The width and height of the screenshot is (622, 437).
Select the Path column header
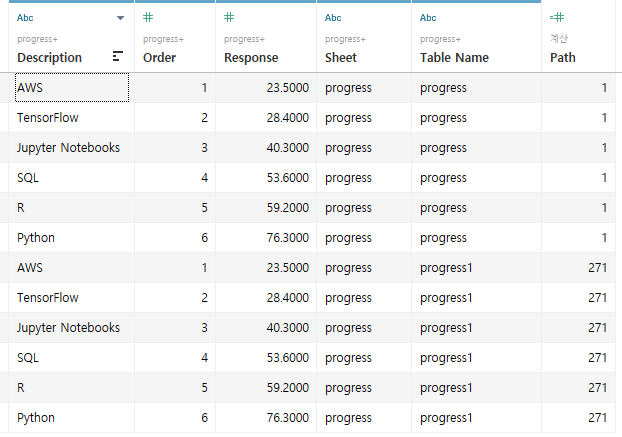click(x=562, y=58)
